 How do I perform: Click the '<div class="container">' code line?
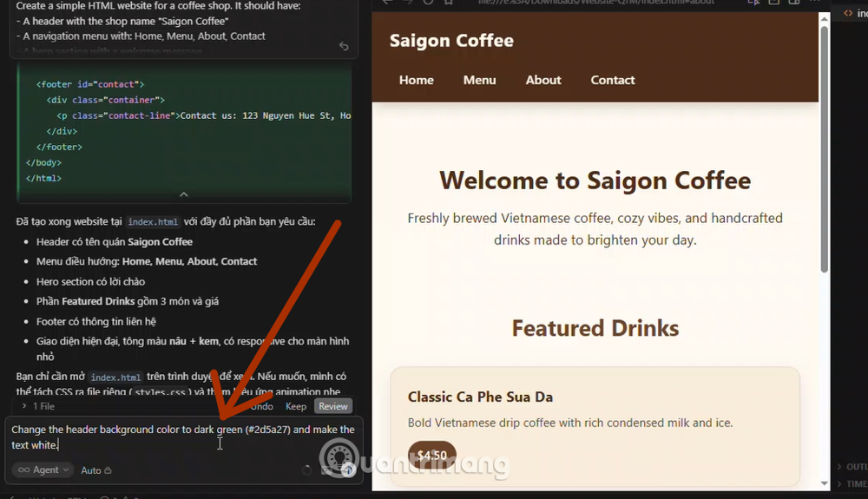tap(106, 100)
